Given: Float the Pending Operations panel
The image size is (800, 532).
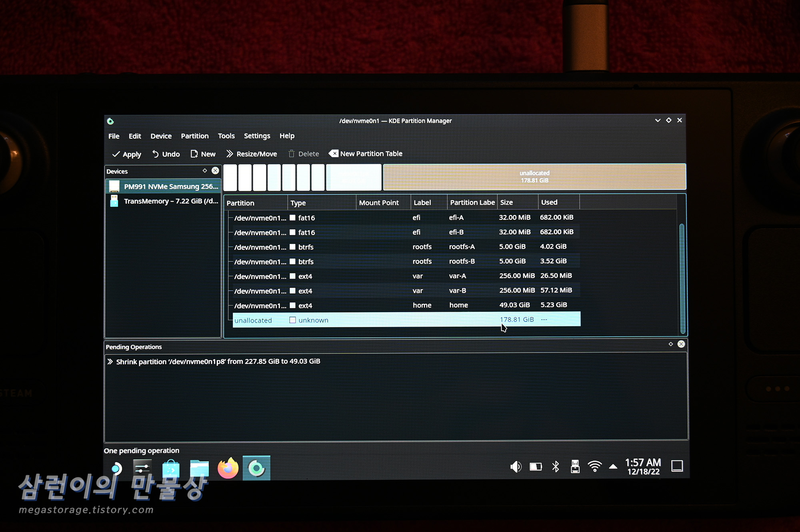Looking at the screenshot, I should point(671,344).
